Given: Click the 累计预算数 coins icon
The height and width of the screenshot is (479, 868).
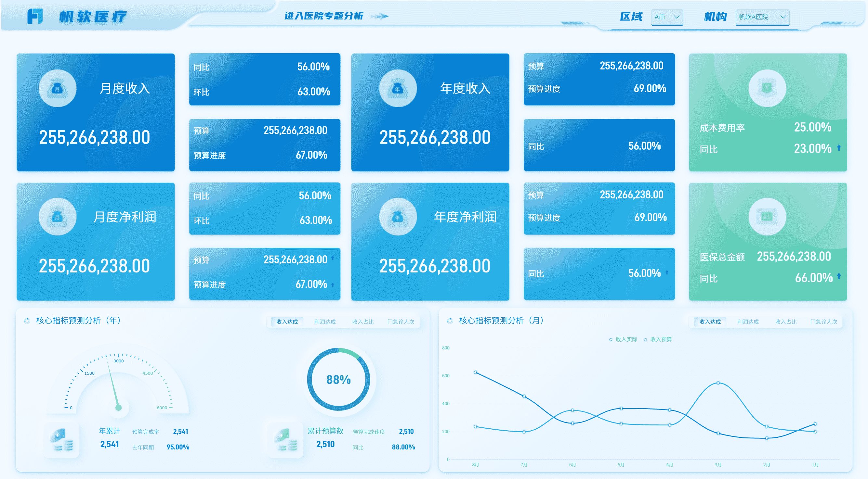Looking at the screenshot, I should point(285,440).
